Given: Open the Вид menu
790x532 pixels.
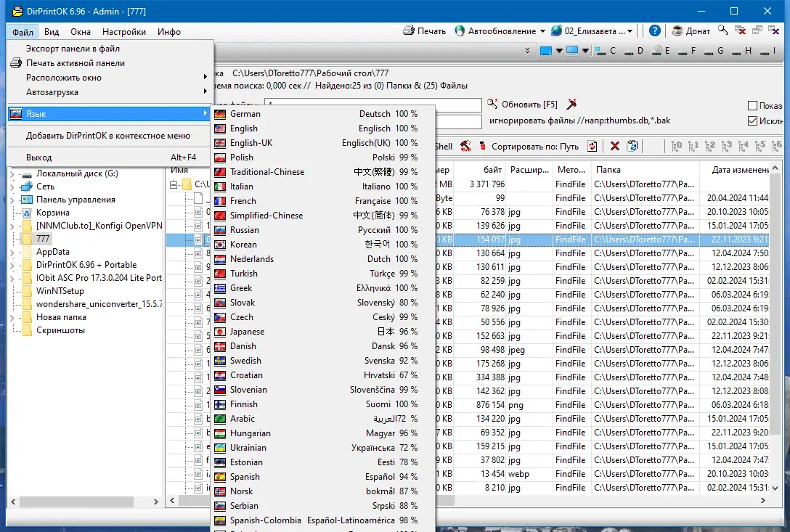Looking at the screenshot, I should [x=52, y=32].
